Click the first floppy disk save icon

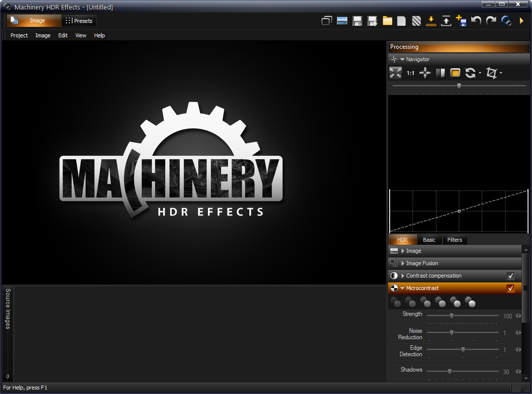pos(357,21)
